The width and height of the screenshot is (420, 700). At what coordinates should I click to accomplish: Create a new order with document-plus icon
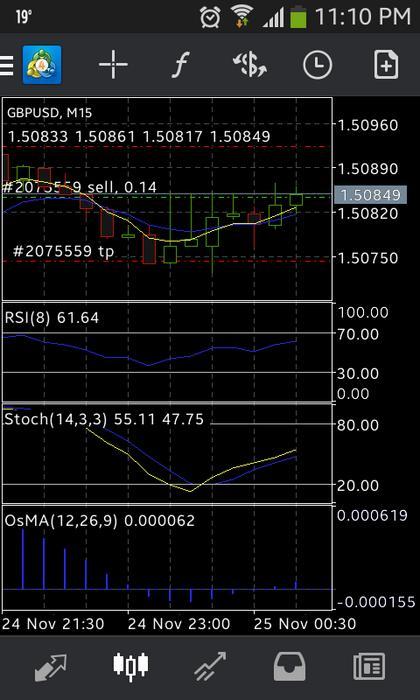tap(386, 65)
